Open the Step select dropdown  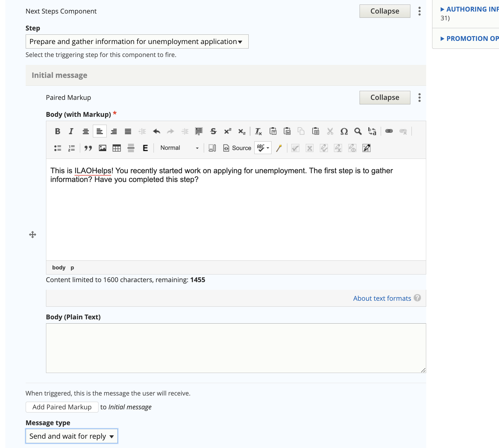137,41
